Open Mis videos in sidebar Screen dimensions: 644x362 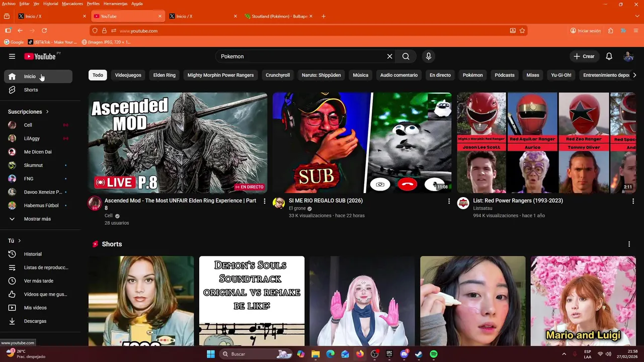click(38, 308)
